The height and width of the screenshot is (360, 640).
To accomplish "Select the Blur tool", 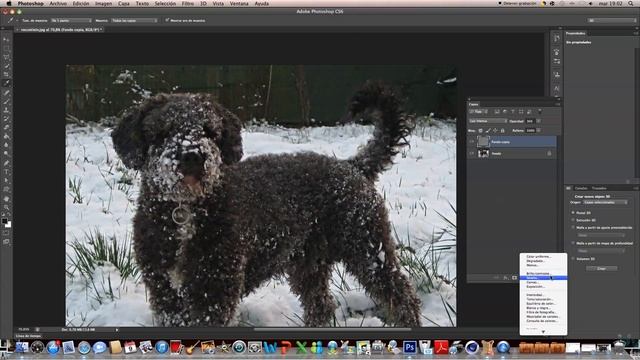I will pos(6,145).
